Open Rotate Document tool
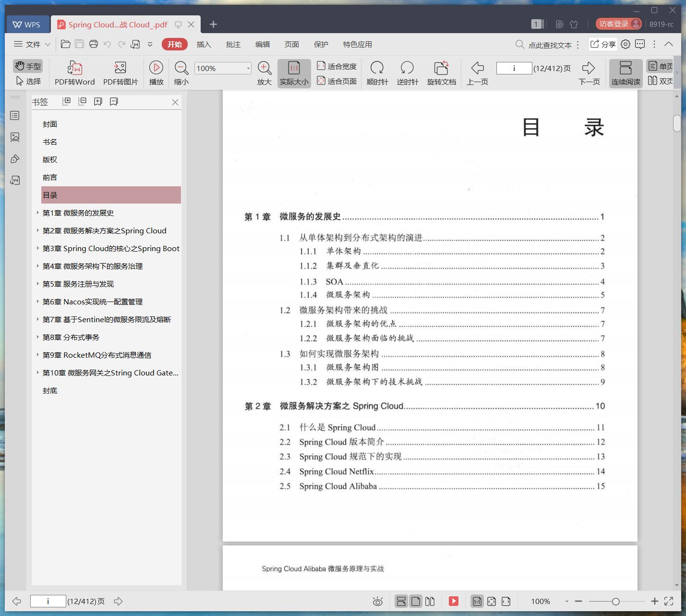Image resolution: width=686 pixels, height=616 pixels. 441,73
